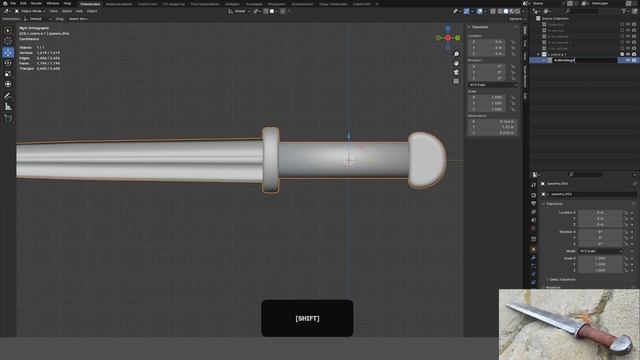
Task: Toggle render camera icon for first collection row
Action: (x=634, y=24)
